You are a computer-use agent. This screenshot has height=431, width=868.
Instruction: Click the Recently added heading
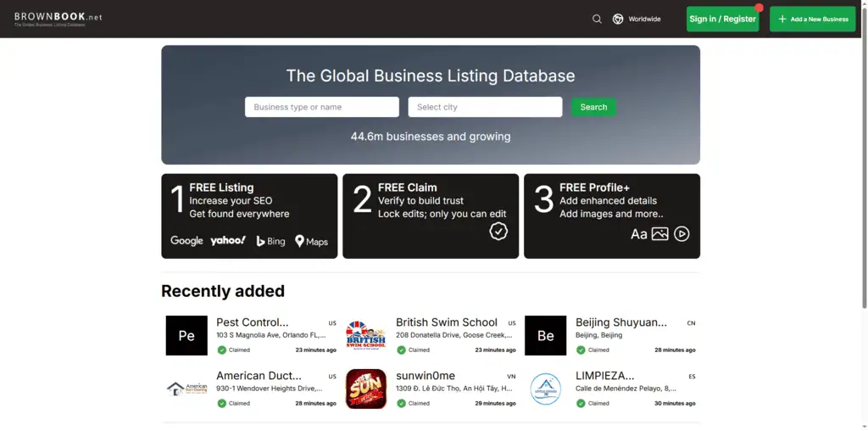(x=223, y=291)
